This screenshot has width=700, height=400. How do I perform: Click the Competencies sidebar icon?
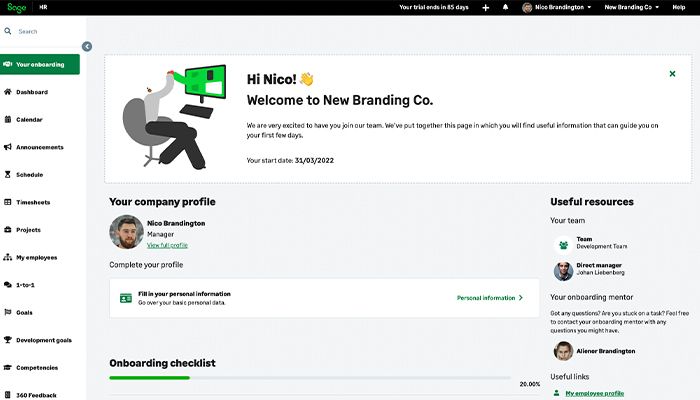coord(8,367)
